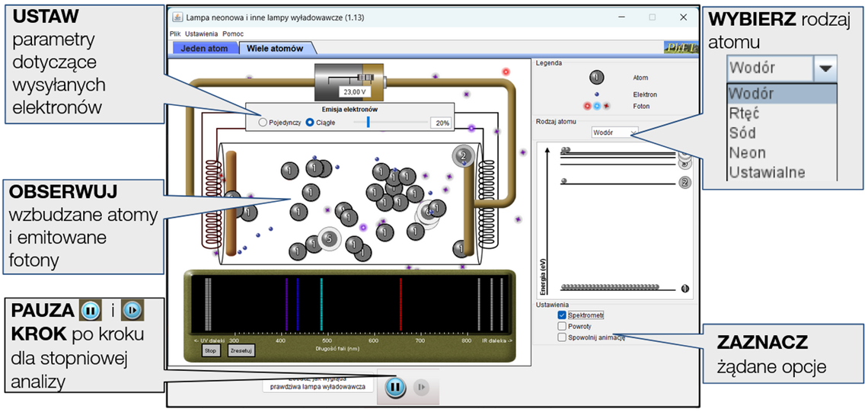868x412 pixels.
Task: Click the Stop button on the spectrometer
Action: click(x=210, y=351)
